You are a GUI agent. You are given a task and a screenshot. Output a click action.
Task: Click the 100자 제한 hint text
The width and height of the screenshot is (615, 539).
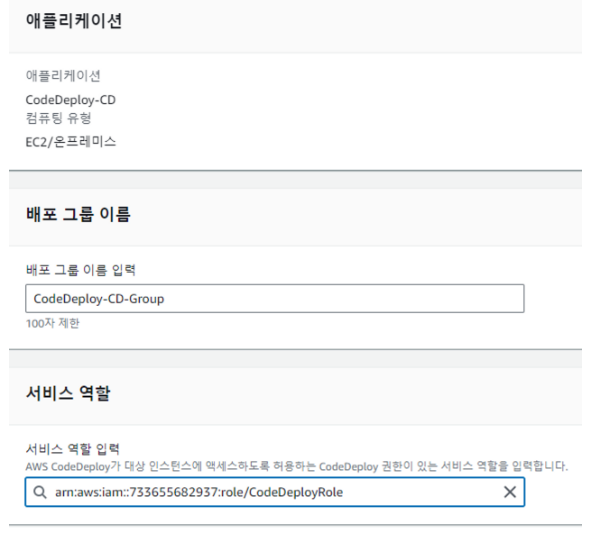[x=53, y=323]
